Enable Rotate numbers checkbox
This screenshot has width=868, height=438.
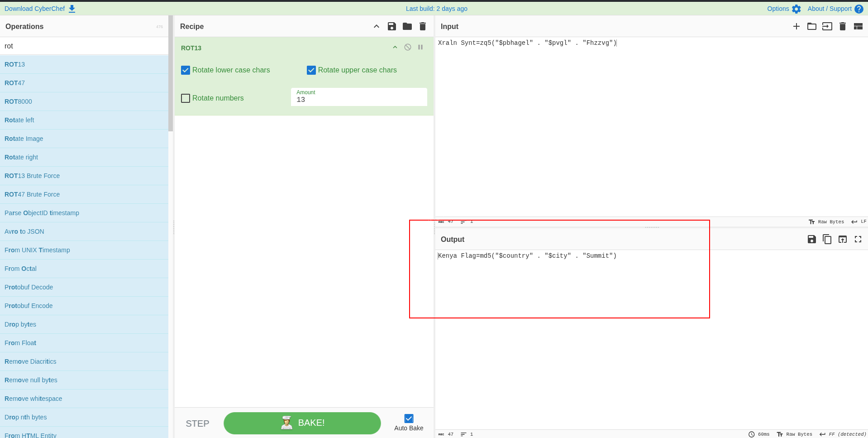[x=186, y=98]
